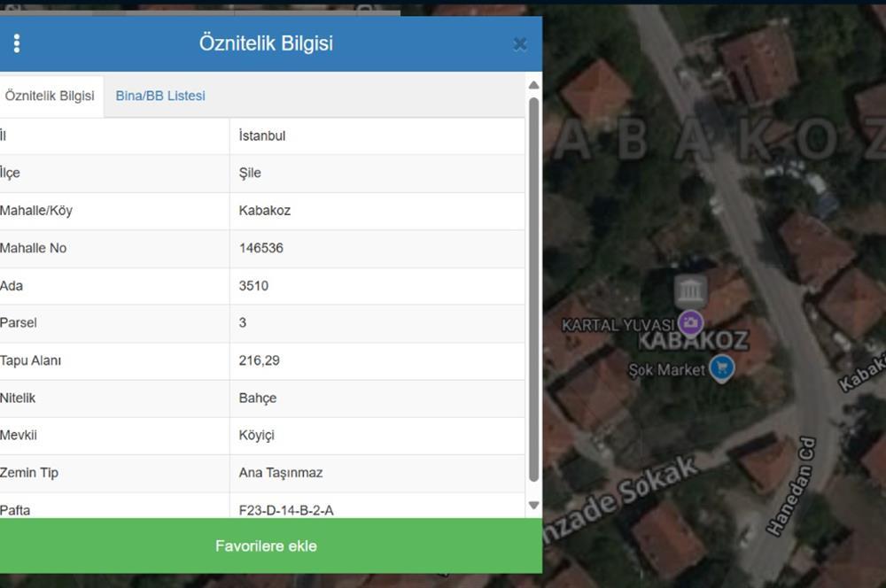The image size is (886, 588).
Task: Click the Parsel row showing value 3
Action: [243, 322]
